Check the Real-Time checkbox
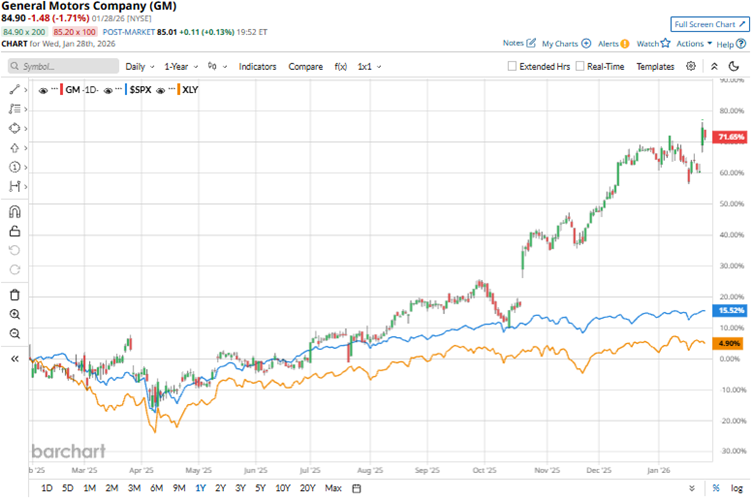The image size is (752, 500). [580, 66]
